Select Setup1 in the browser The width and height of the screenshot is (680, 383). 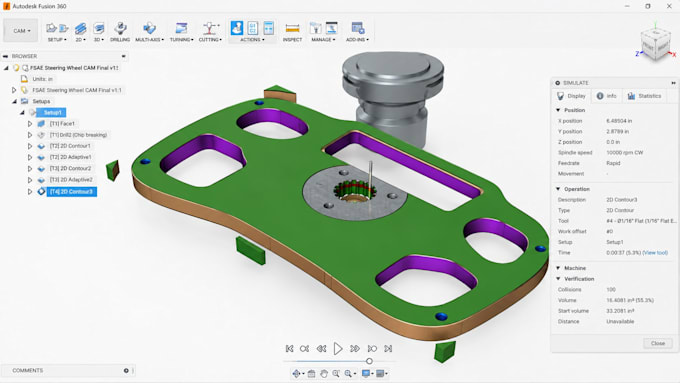[51, 112]
